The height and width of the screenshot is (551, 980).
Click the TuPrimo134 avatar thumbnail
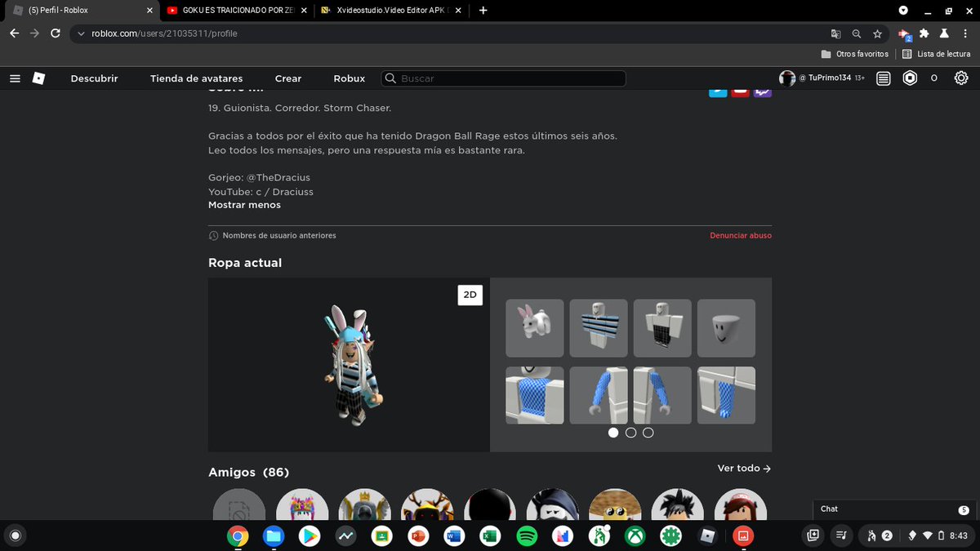(x=787, y=78)
